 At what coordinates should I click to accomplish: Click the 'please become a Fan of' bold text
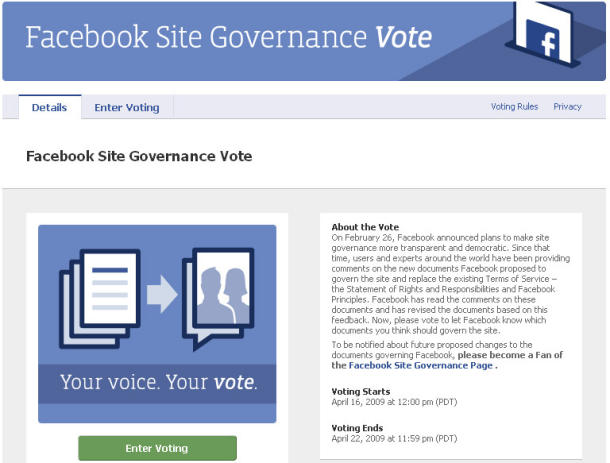[510, 355]
